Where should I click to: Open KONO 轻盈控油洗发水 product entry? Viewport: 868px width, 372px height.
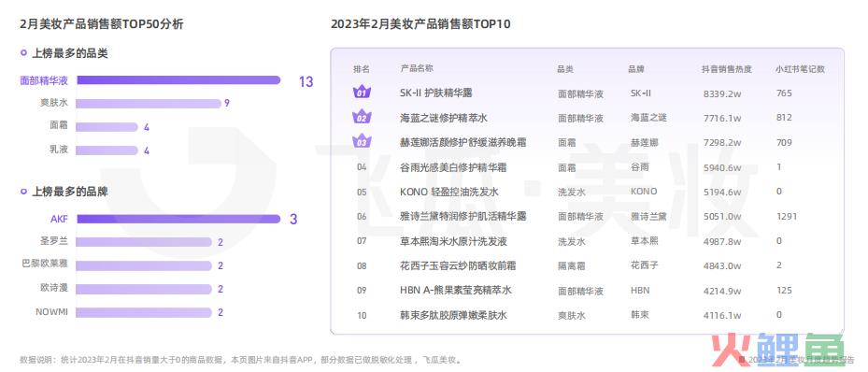tap(448, 192)
